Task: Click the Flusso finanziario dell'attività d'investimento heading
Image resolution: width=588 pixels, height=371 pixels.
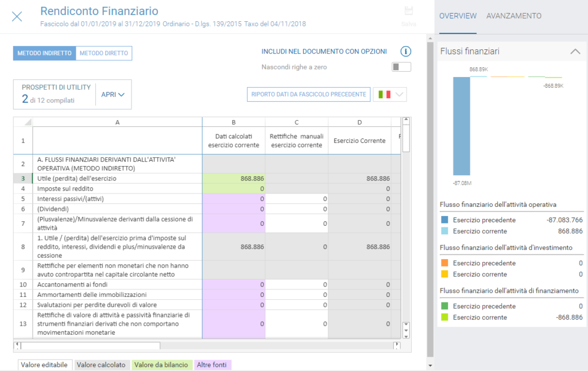Action: (506, 248)
